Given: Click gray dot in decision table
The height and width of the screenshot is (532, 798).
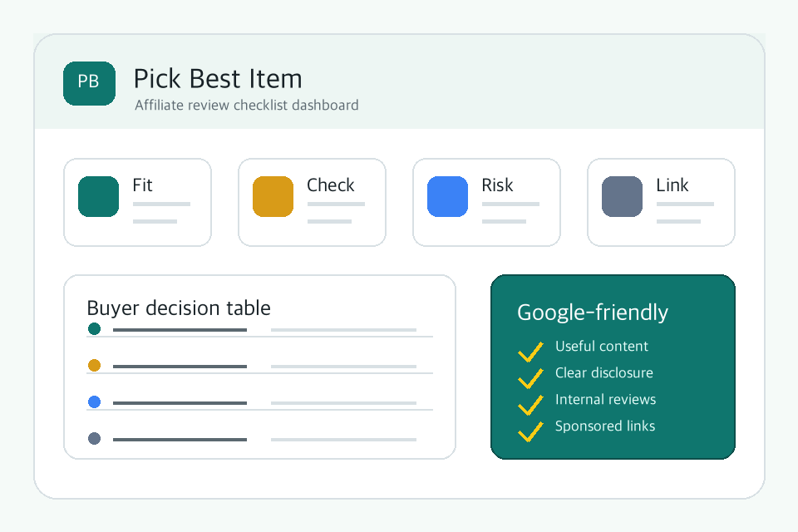Looking at the screenshot, I should click(x=94, y=438).
